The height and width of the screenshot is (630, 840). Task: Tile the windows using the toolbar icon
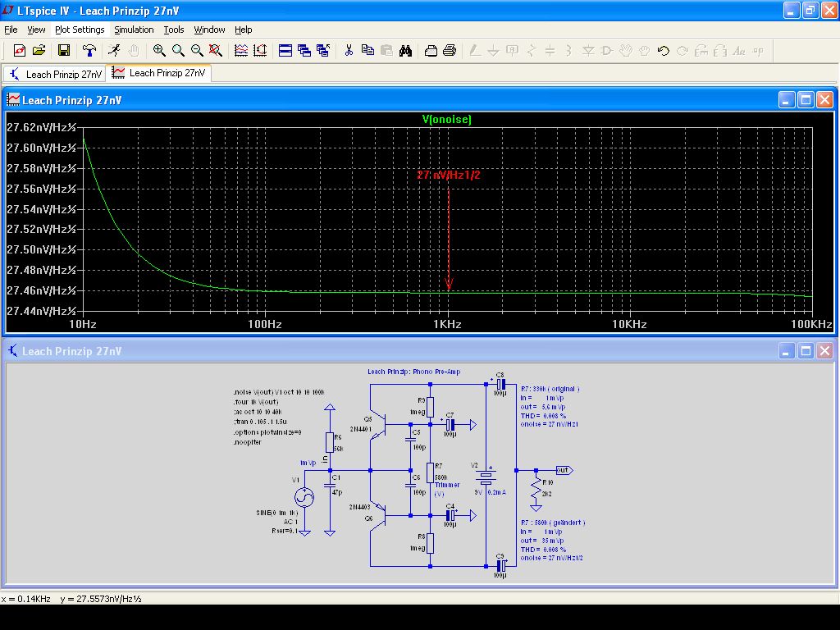coord(285,51)
